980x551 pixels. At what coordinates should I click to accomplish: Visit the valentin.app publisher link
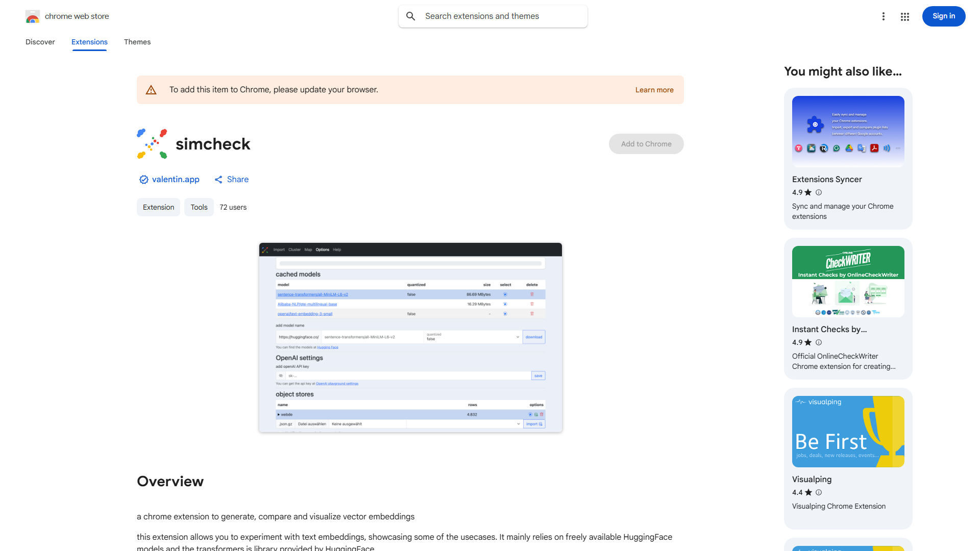tap(176, 180)
